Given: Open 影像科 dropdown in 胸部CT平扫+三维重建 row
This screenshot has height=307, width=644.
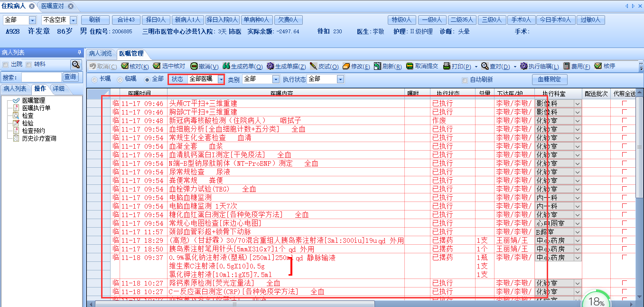Looking at the screenshot, I should [x=578, y=112].
